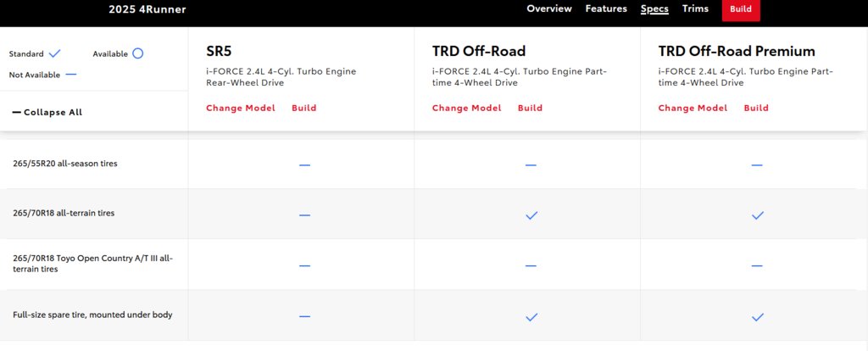The image size is (868, 351).
Task: Click TRD Off-Road checkmark for full-size spare tire
Action: click(x=531, y=317)
